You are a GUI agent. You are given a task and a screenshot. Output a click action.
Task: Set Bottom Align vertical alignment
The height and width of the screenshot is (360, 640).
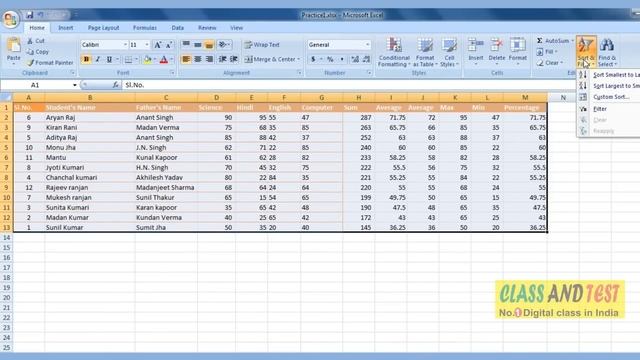(209, 44)
